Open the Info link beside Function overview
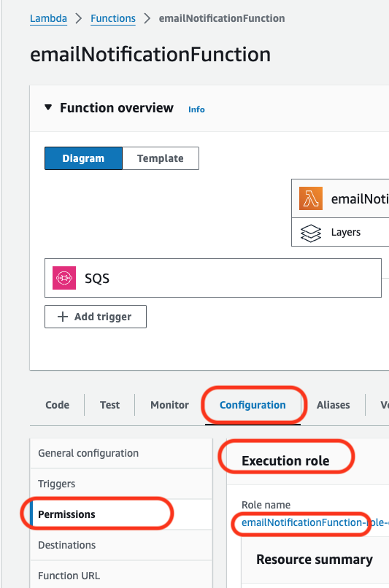 (196, 109)
